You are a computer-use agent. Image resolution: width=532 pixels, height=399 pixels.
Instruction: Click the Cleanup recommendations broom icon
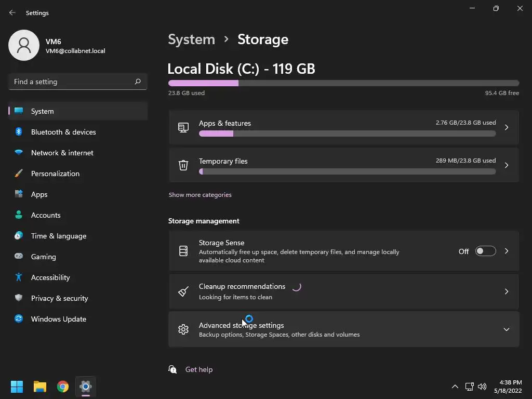click(183, 291)
